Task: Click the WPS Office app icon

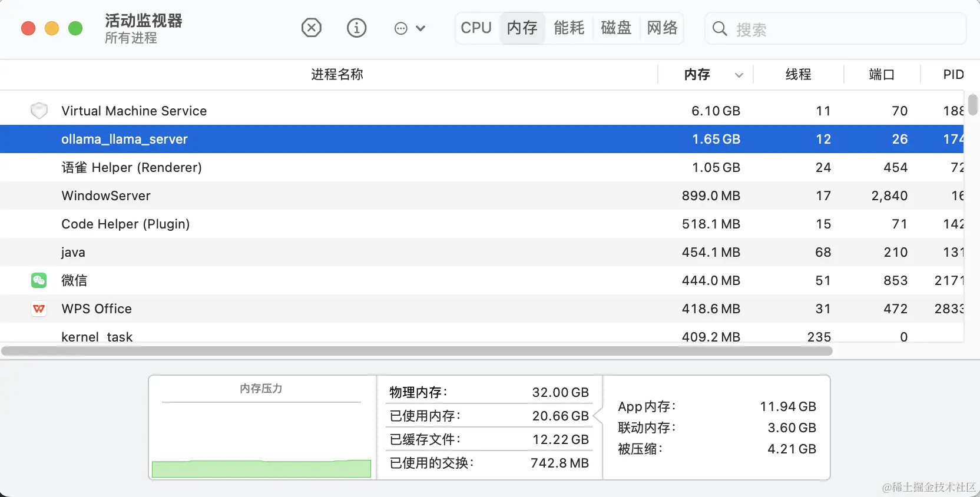Action: pyautogui.click(x=39, y=309)
